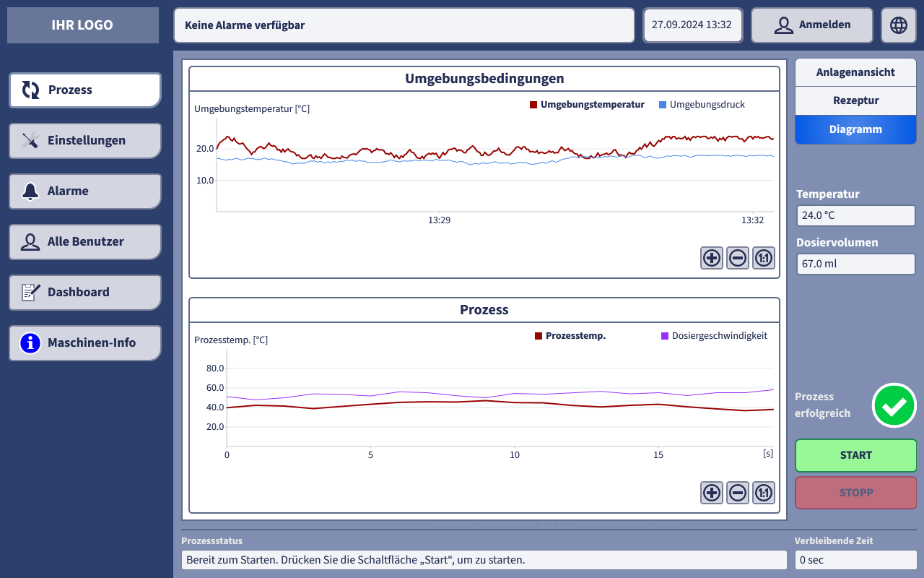Click the IHR LOGO banner
This screenshot has height=578, width=924.
(x=83, y=25)
